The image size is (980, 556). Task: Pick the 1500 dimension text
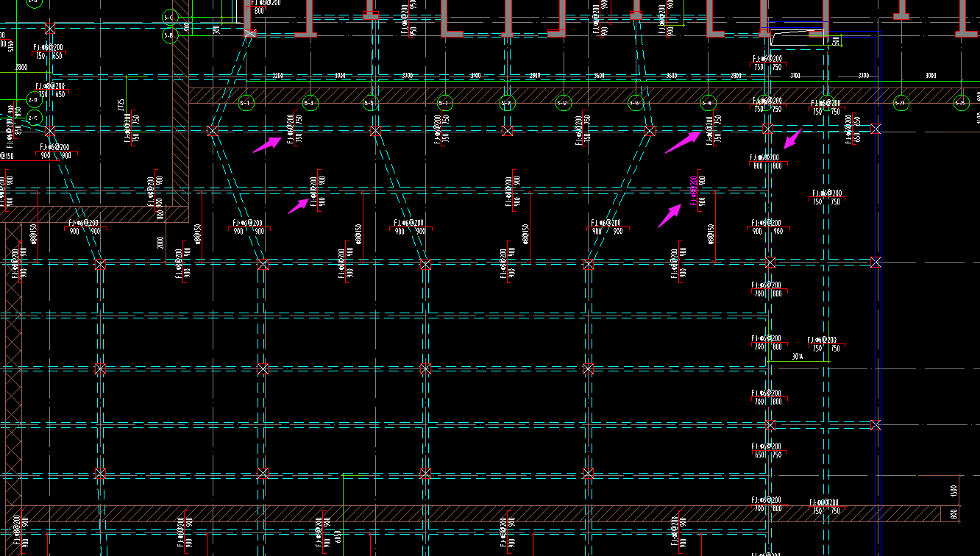click(x=954, y=490)
